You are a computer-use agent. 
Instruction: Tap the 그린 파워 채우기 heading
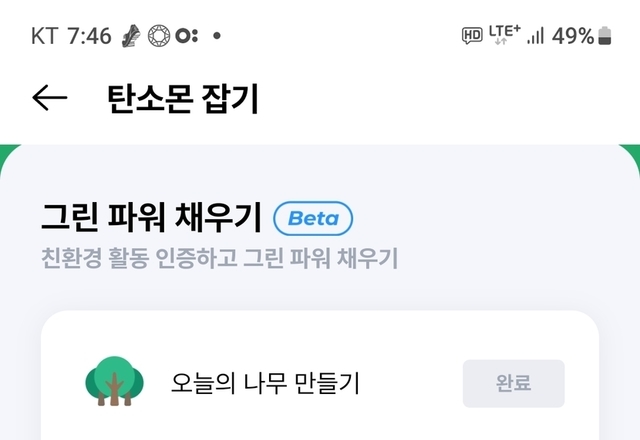151,217
